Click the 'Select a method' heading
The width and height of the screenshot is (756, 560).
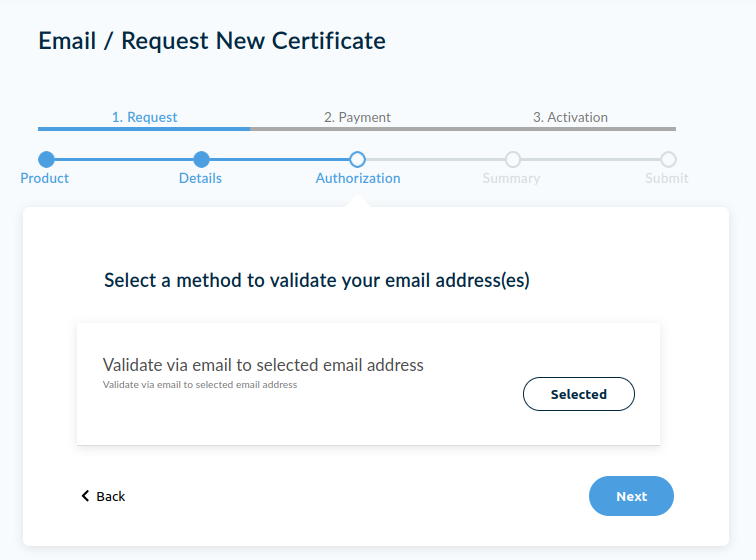pos(316,281)
